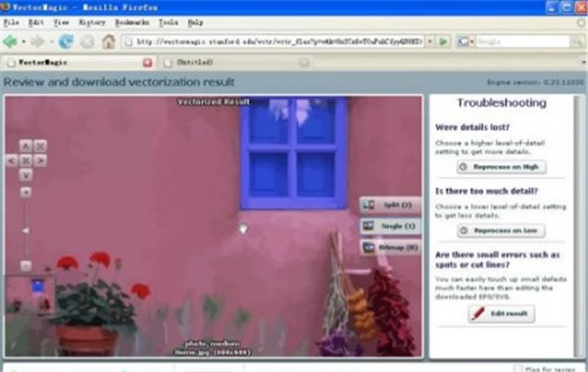Click Reprocess on High button

point(502,166)
